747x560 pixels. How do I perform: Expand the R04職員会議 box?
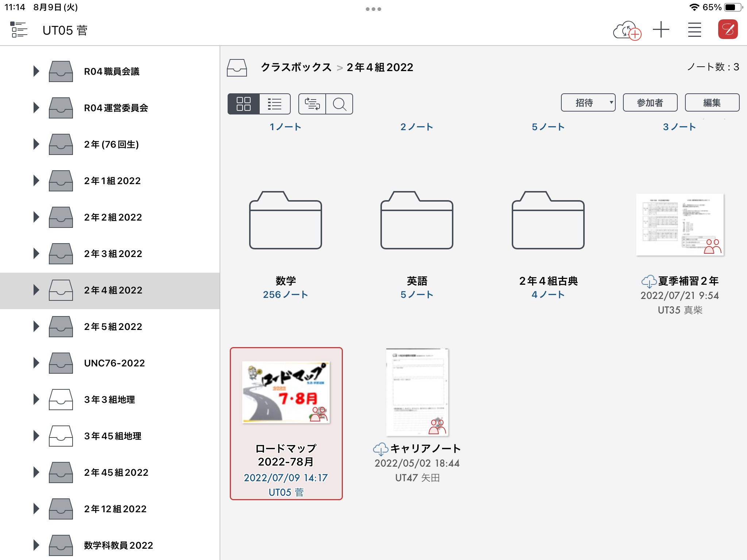click(36, 71)
